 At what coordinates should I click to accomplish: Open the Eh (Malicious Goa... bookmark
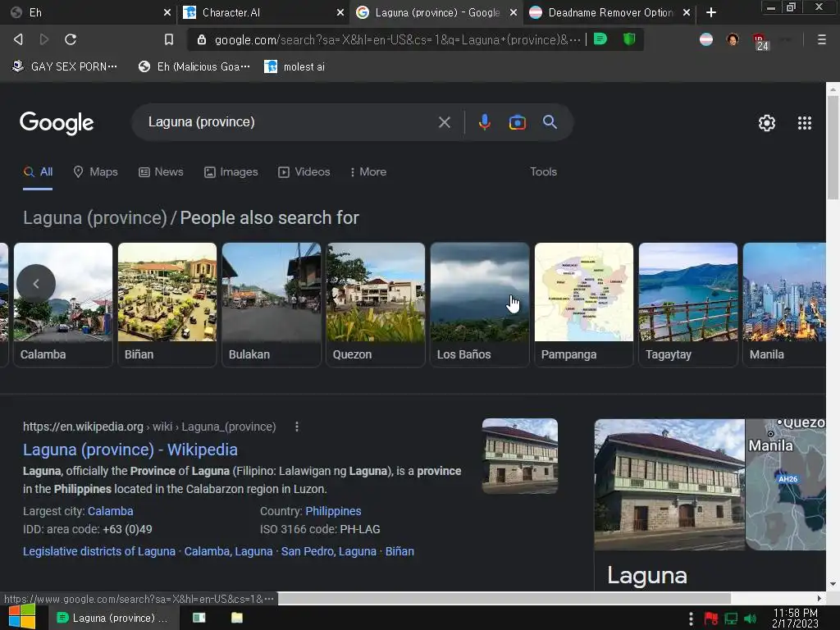coord(194,66)
